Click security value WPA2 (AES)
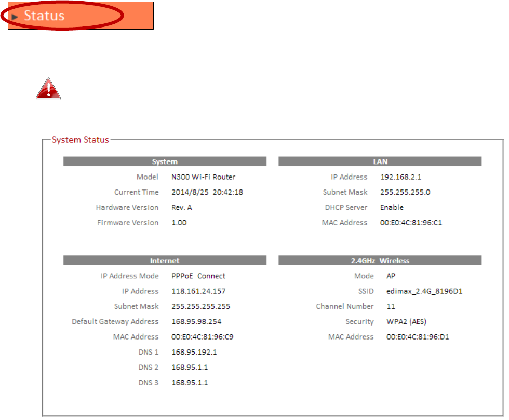 point(406,322)
